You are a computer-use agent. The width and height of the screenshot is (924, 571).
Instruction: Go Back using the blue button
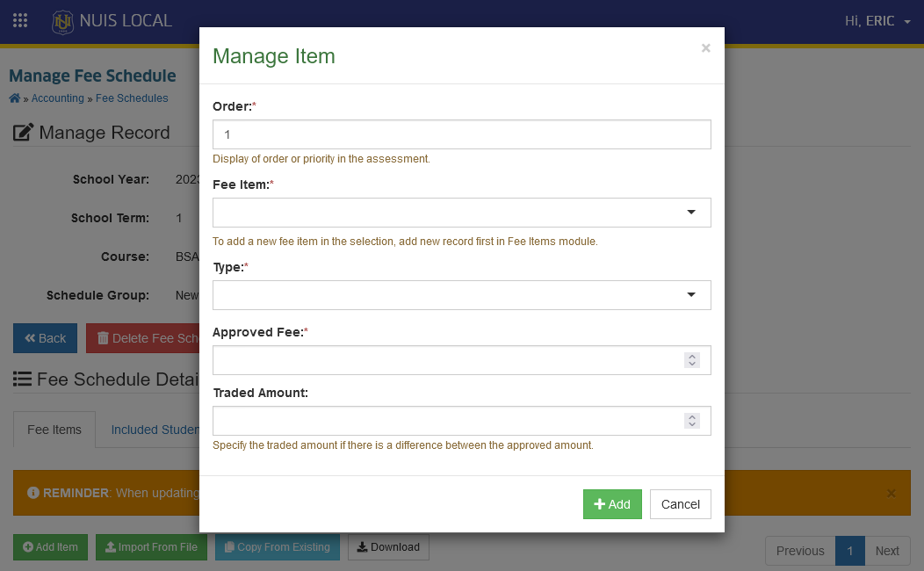point(46,338)
